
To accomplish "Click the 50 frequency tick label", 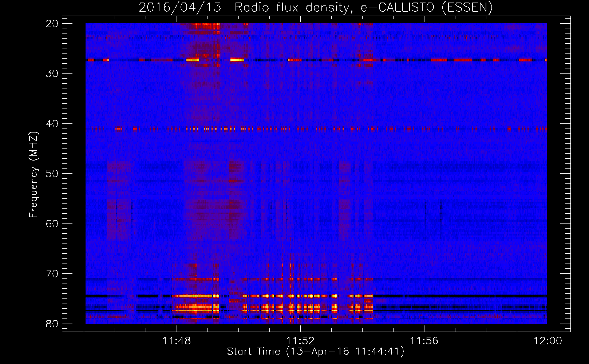I will coord(52,174).
